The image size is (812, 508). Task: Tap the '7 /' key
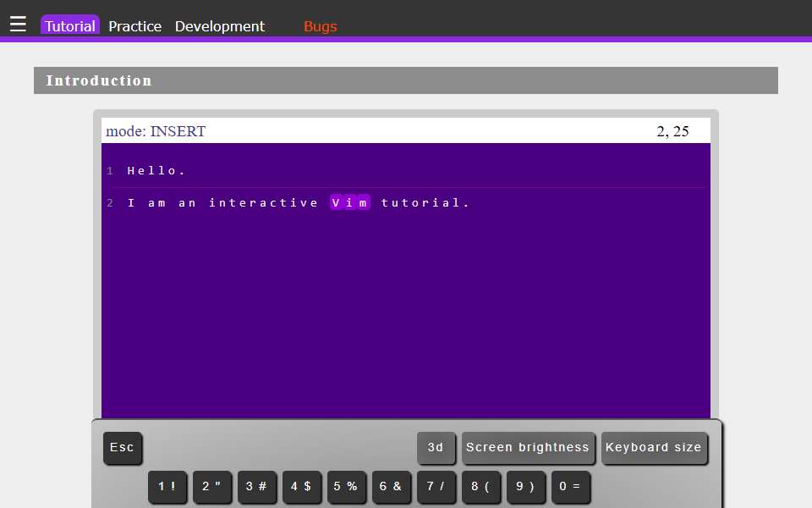click(436, 486)
